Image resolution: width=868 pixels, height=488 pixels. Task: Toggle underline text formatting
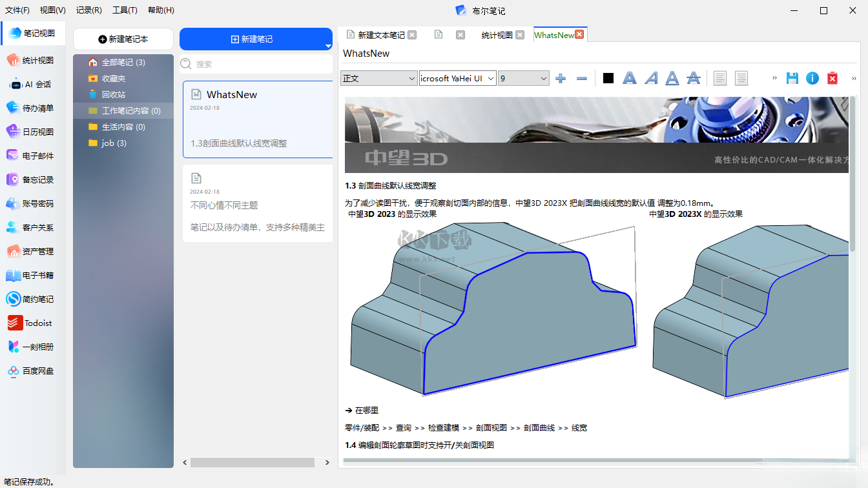[x=672, y=78]
